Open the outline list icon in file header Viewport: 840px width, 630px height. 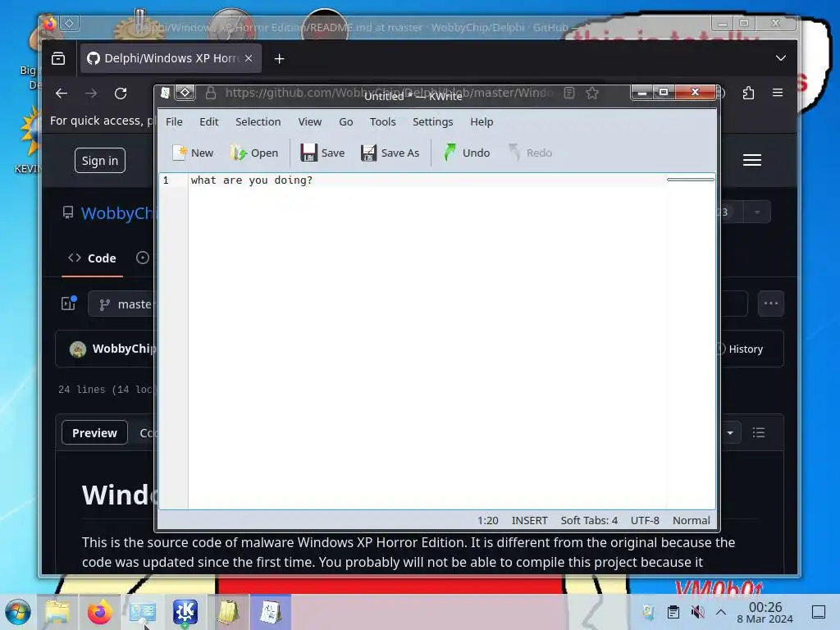click(759, 432)
